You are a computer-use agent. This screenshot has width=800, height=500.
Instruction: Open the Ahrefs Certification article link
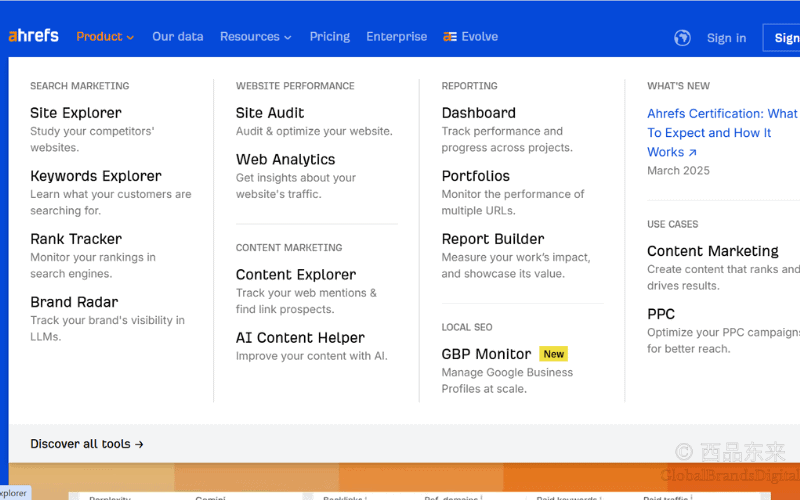(722, 133)
